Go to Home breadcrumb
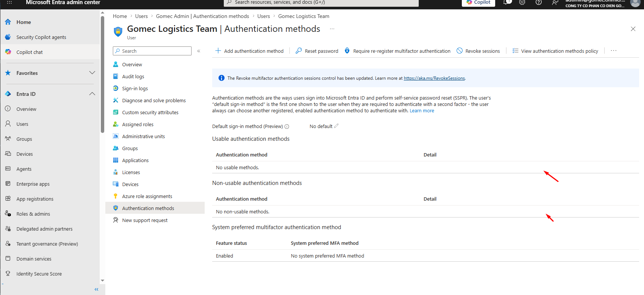 pos(120,16)
